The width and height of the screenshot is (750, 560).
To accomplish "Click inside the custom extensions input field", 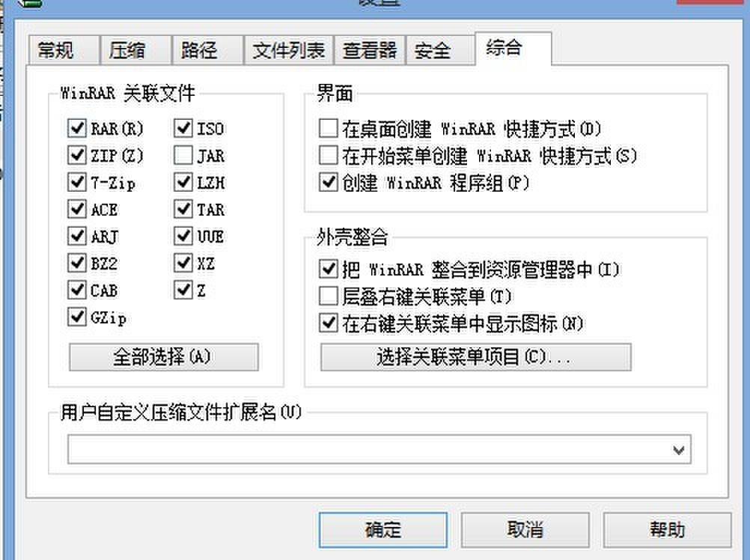I will click(337, 449).
